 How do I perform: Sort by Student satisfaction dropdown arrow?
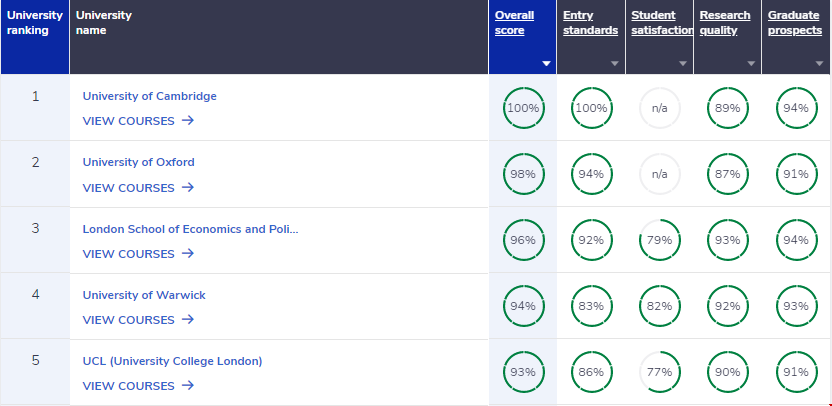(683, 63)
